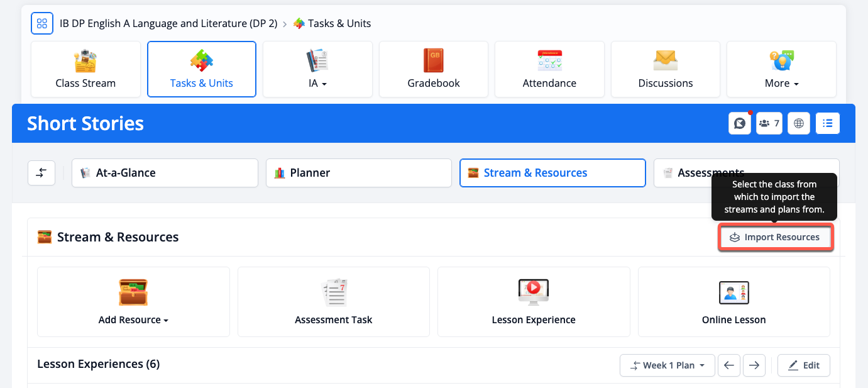The image size is (868, 388).
Task: Open the Week 1 Plan dropdown
Action: pyautogui.click(x=667, y=365)
